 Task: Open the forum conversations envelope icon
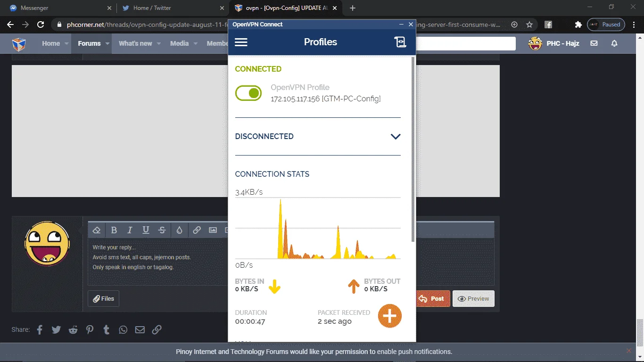pyautogui.click(x=594, y=43)
